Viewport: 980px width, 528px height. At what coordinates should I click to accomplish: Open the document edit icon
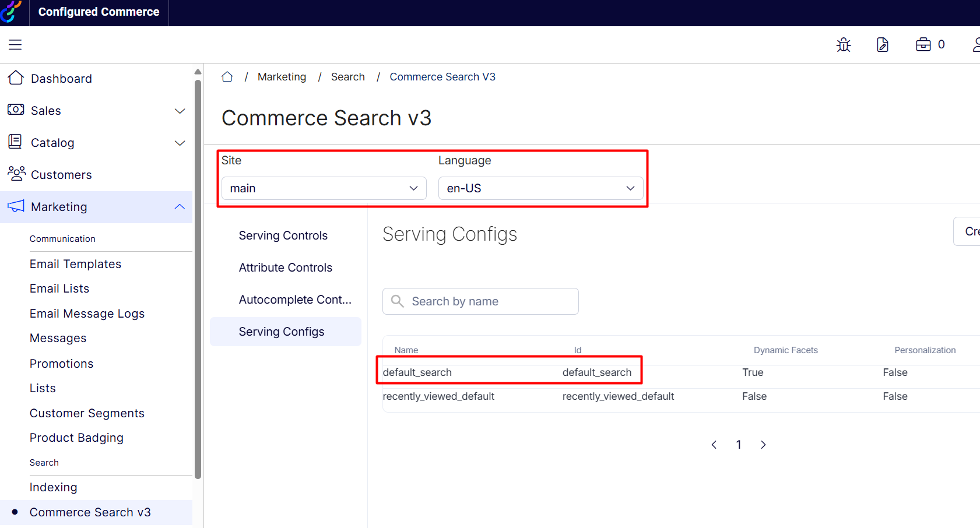point(883,44)
